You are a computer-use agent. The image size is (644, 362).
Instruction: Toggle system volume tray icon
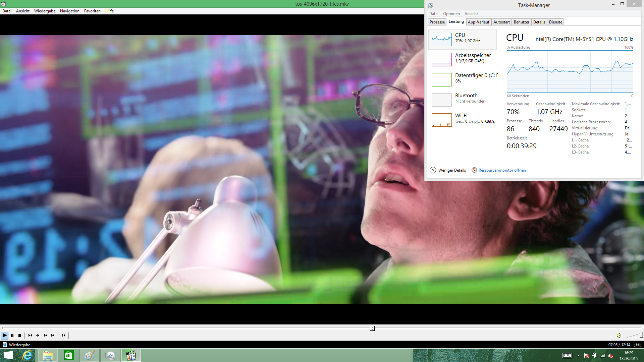[x=611, y=356]
